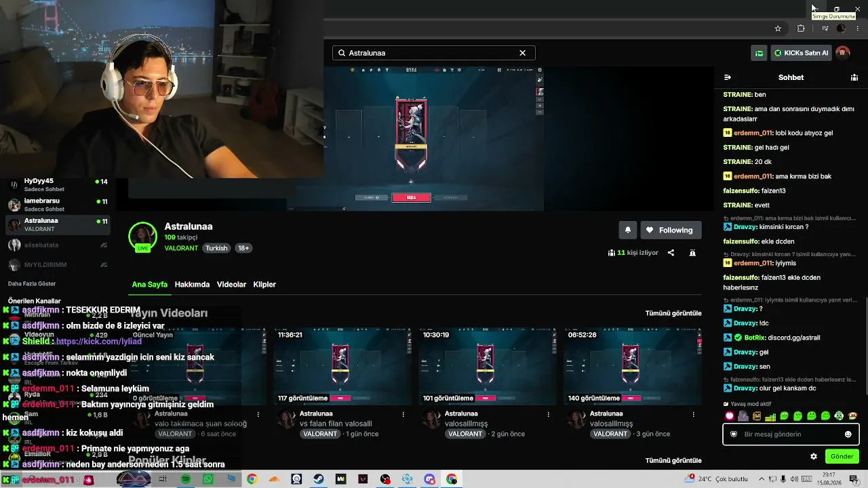Click the VALORANT category link under channel name
The height and width of the screenshot is (488, 868).
181,248
